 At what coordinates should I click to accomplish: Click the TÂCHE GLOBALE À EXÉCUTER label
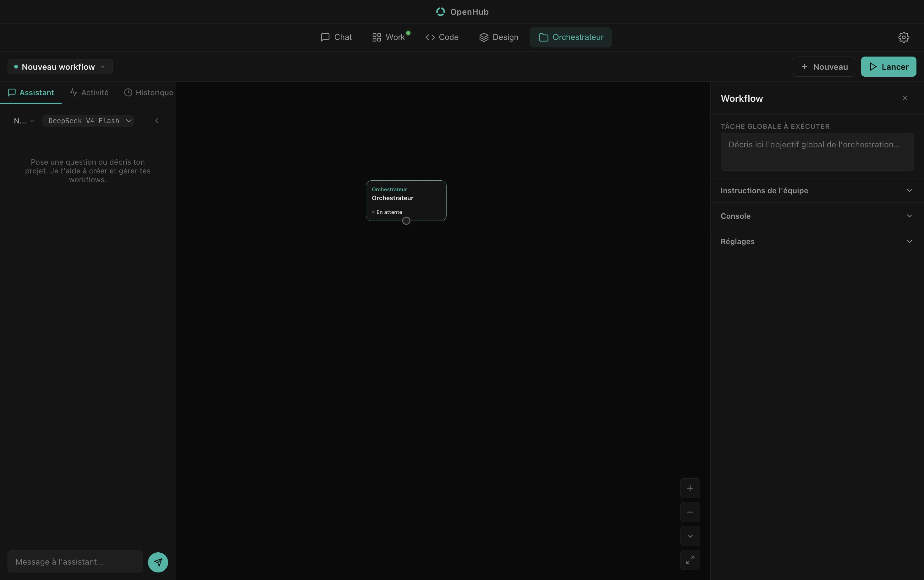(x=775, y=126)
